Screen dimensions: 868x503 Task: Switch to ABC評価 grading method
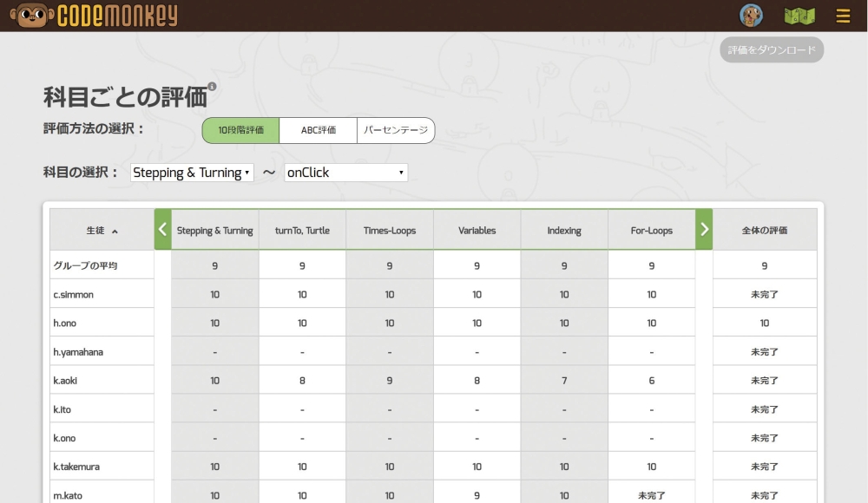click(x=318, y=130)
